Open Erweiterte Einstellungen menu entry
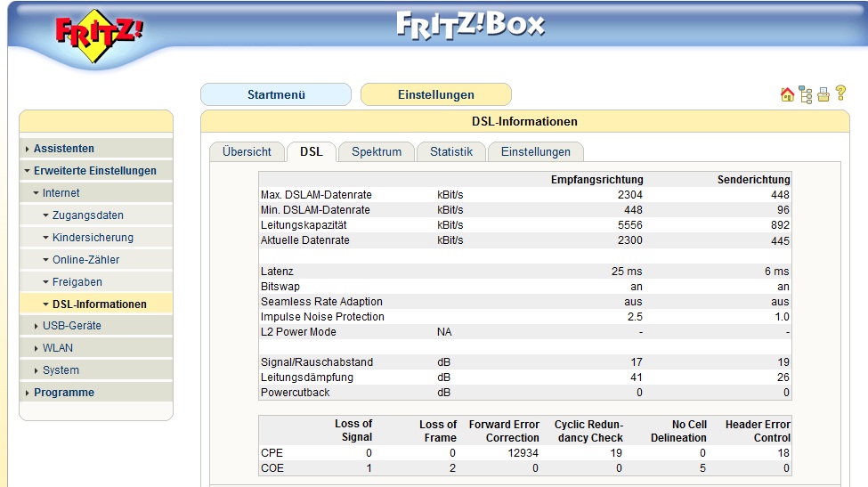The width and height of the screenshot is (868, 487). point(94,170)
